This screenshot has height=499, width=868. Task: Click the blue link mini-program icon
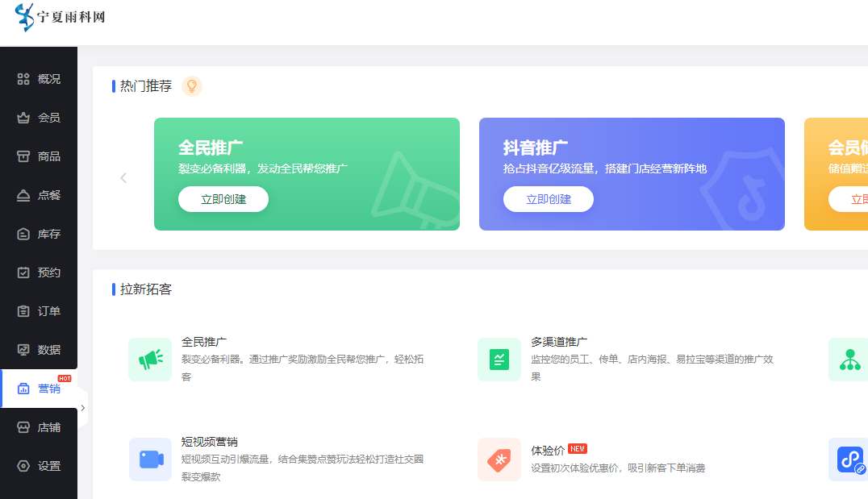coord(849,459)
